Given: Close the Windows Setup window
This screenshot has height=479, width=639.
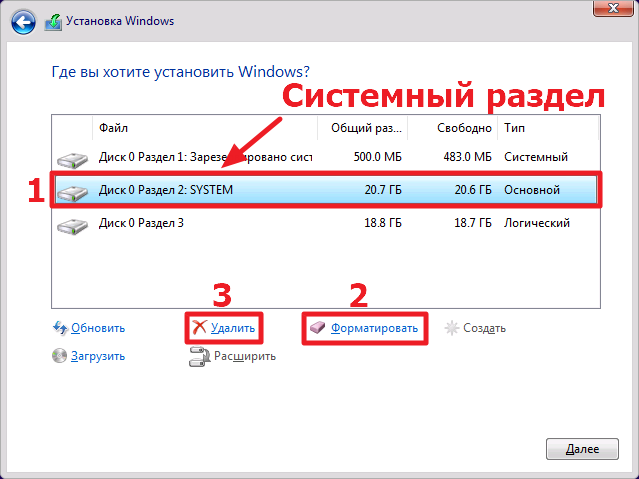Looking at the screenshot, I should point(613,7).
